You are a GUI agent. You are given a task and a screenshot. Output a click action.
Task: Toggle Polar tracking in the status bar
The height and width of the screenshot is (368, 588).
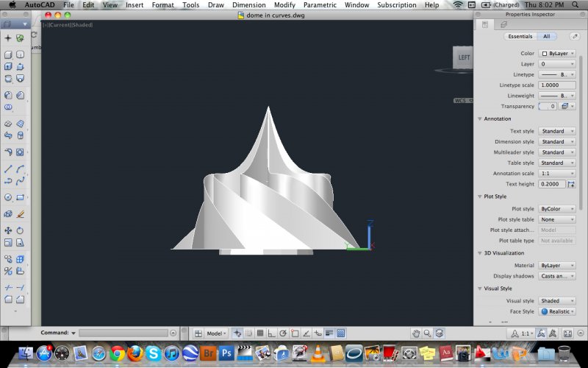(x=284, y=333)
